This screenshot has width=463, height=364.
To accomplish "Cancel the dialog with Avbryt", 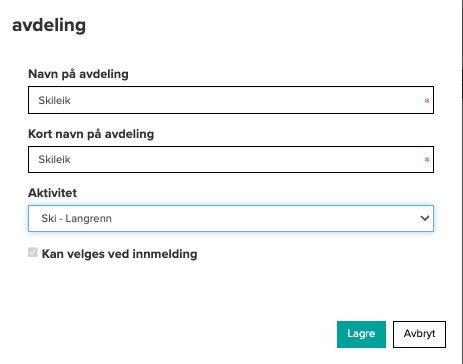I will [419, 334].
